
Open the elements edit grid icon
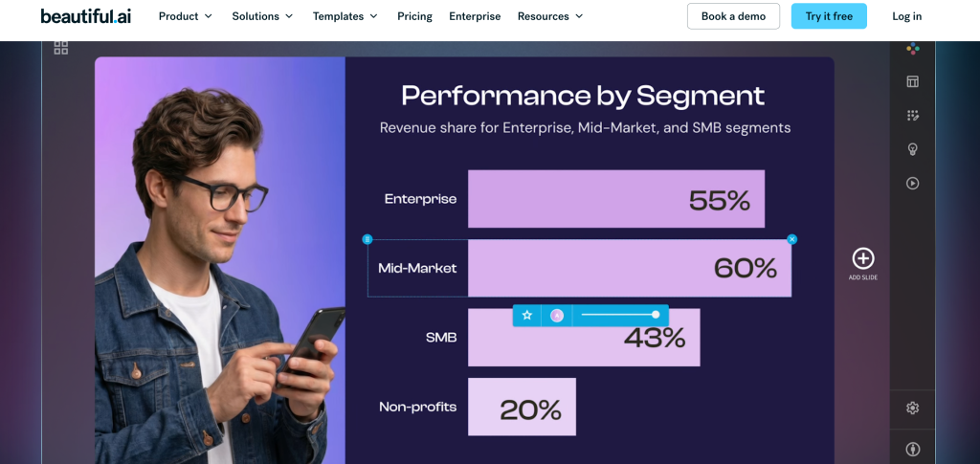coord(912,116)
